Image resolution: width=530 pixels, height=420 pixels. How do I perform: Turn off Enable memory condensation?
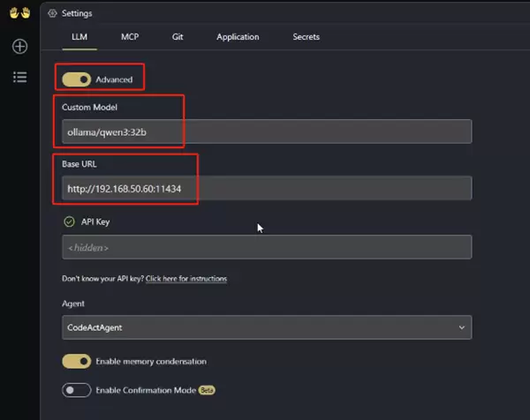coord(77,362)
